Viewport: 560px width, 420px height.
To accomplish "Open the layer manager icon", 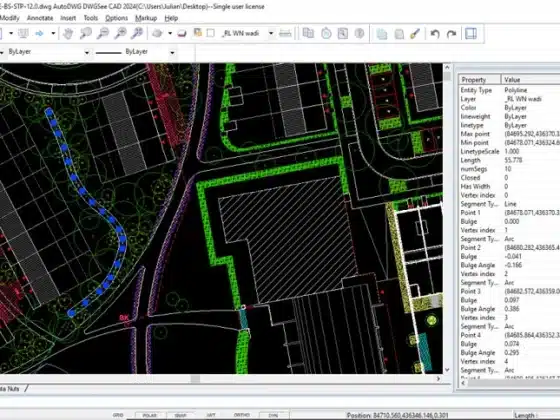I will tap(198, 33).
